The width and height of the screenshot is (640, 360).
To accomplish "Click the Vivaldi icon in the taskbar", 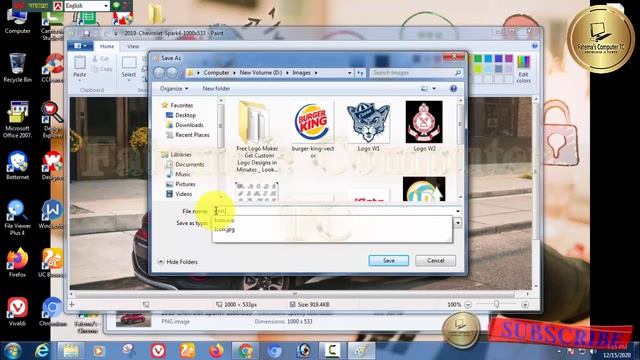I will coord(158,351).
